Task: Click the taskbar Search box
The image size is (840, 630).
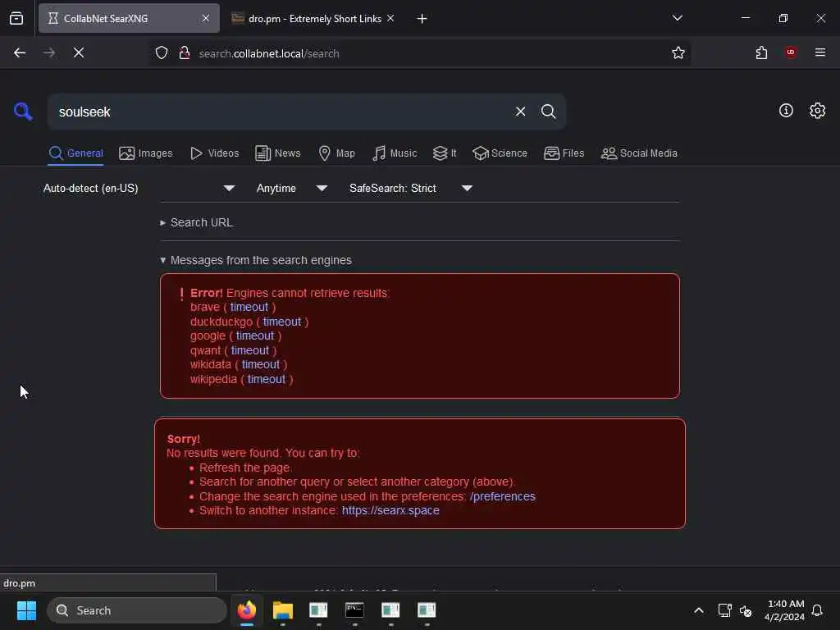Action: 137,610
